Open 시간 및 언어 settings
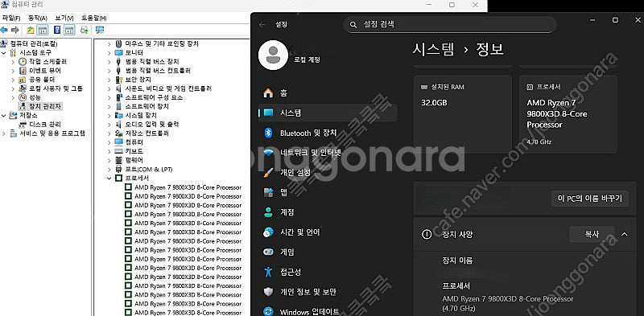The height and width of the screenshot is (316, 644). coord(328,232)
